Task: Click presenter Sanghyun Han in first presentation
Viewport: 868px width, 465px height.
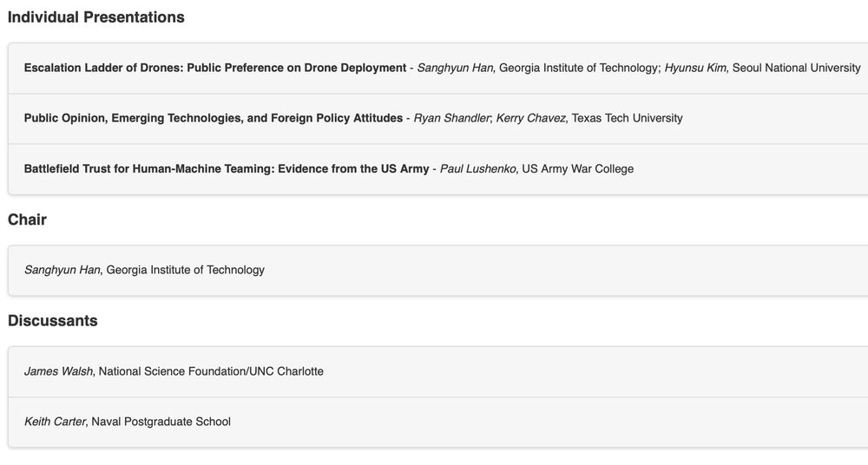Action: point(455,68)
